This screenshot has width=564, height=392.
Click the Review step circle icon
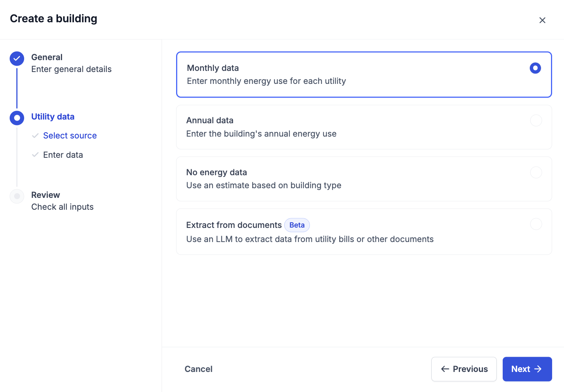(17, 196)
